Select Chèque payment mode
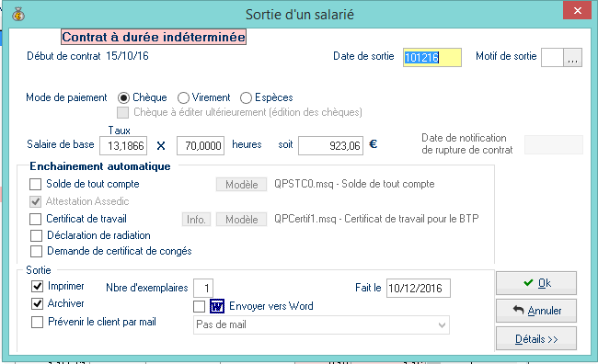The width and height of the screenshot is (598, 364). 123,98
